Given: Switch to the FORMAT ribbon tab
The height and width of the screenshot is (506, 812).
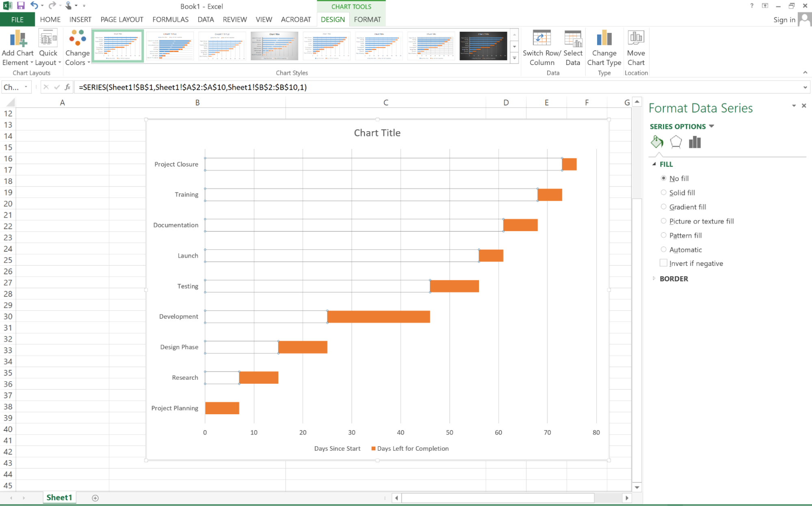Looking at the screenshot, I should 367,19.
